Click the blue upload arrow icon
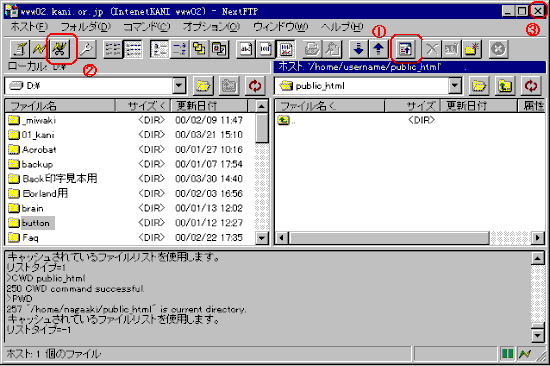550x366 pixels. point(378,49)
